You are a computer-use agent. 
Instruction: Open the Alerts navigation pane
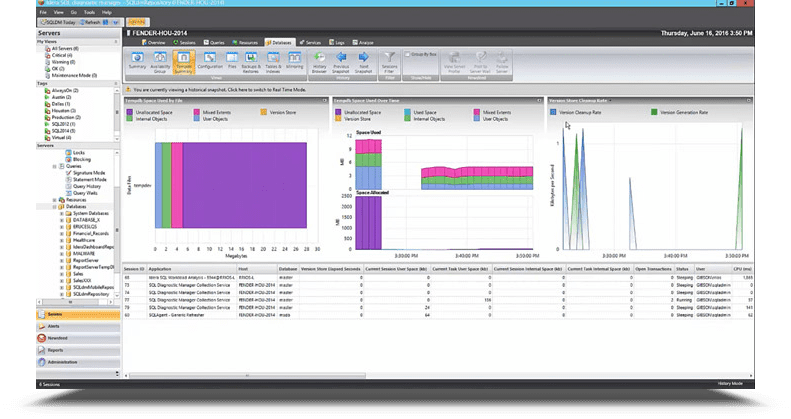tap(78, 326)
